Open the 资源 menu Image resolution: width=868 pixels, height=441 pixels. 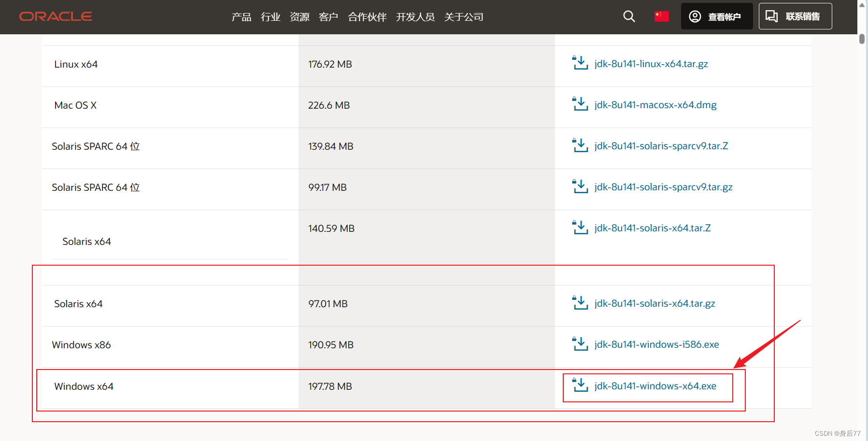click(x=299, y=17)
